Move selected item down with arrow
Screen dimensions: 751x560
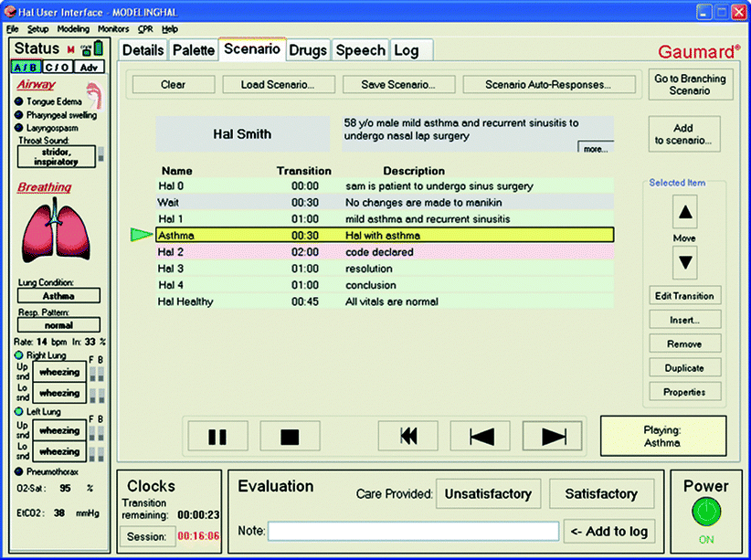pos(684,262)
